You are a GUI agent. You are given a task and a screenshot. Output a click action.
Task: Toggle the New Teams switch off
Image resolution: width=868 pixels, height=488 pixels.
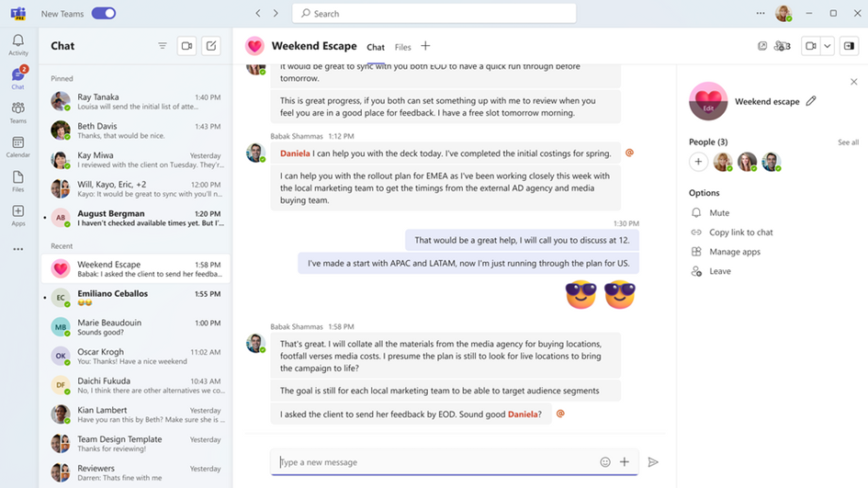[x=103, y=14]
